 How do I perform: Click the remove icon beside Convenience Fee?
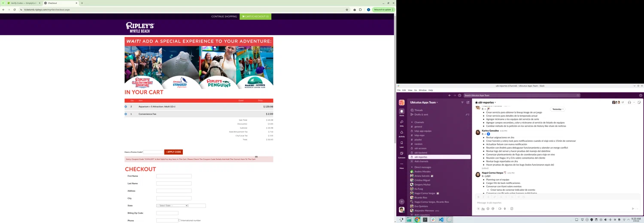(126, 114)
